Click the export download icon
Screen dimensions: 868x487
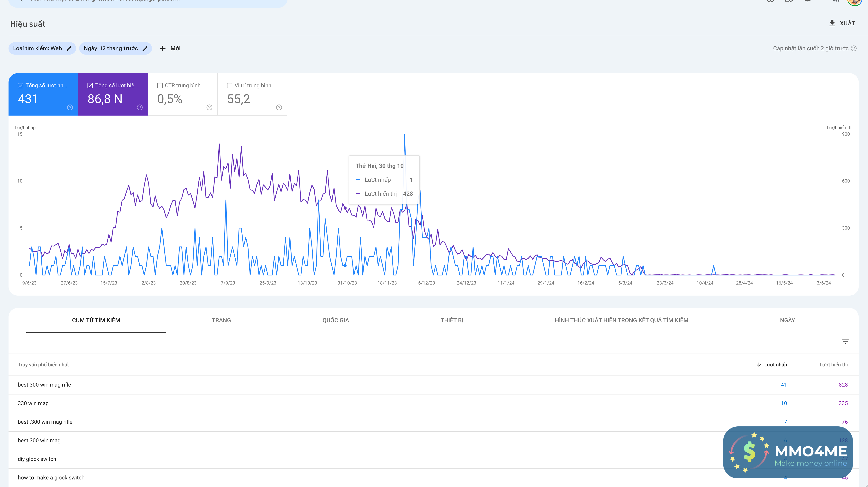tap(832, 23)
